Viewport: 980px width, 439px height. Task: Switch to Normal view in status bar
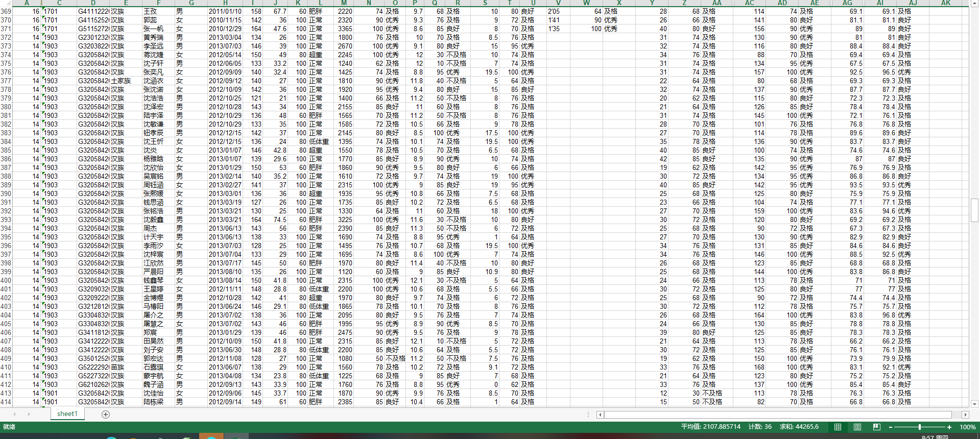(x=838, y=427)
